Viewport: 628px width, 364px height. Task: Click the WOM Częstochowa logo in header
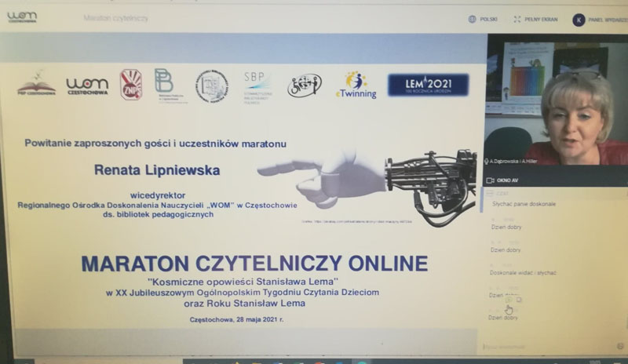22,16
